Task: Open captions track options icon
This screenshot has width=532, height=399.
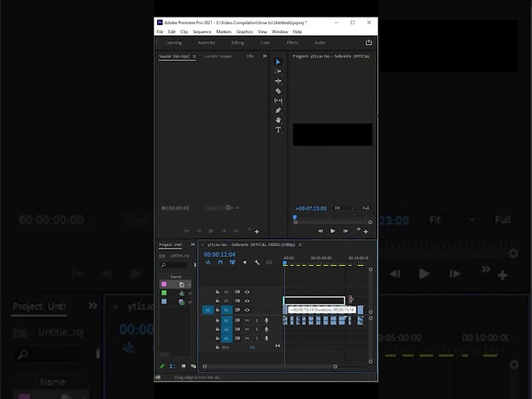Action: 269,263
